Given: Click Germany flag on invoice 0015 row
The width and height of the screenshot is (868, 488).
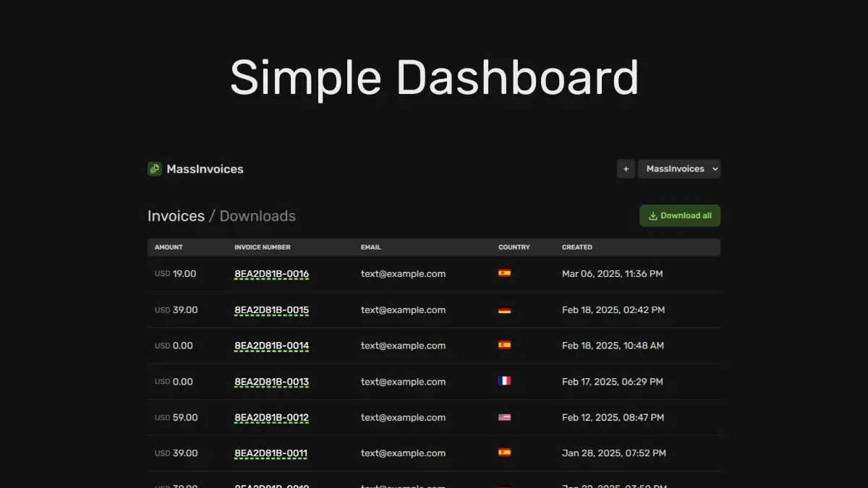Looking at the screenshot, I should click(504, 310).
